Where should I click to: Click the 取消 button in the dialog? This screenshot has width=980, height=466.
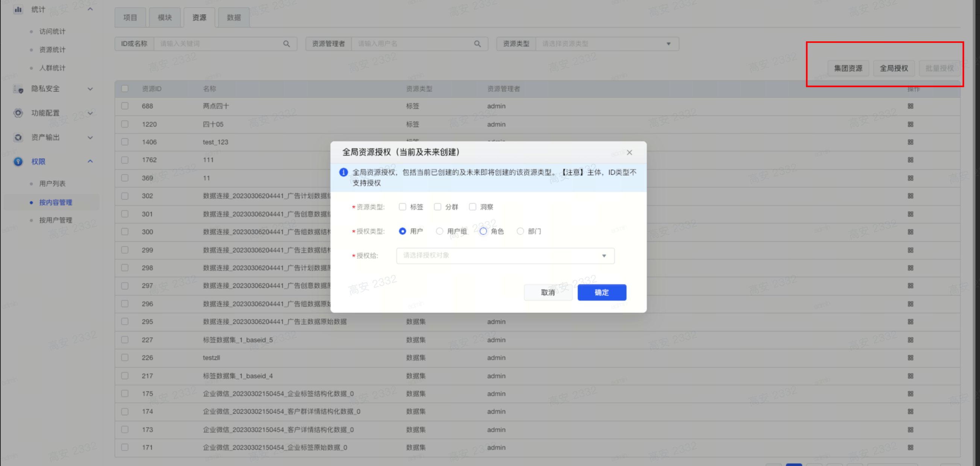[548, 293]
